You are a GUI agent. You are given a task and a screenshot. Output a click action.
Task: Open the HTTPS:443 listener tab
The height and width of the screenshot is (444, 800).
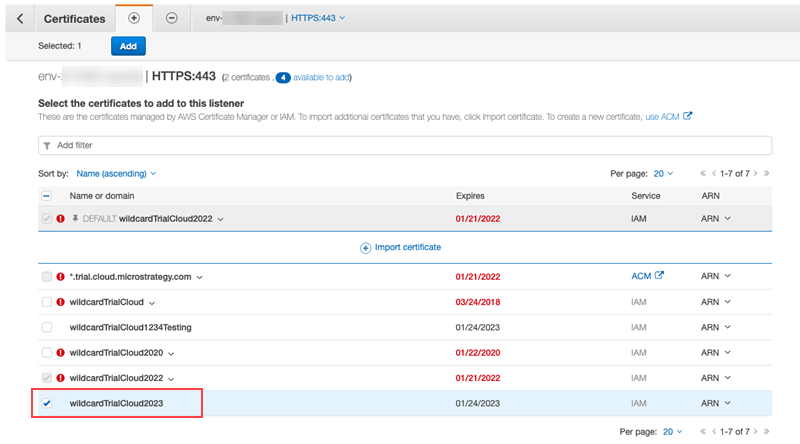coord(321,19)
